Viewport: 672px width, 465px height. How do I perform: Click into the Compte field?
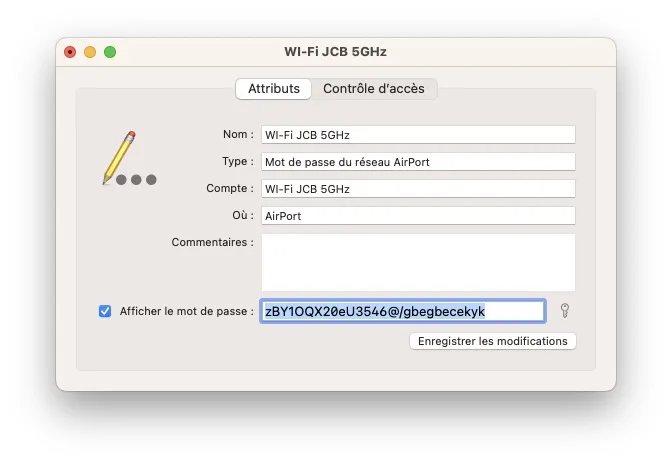[418, 189]
